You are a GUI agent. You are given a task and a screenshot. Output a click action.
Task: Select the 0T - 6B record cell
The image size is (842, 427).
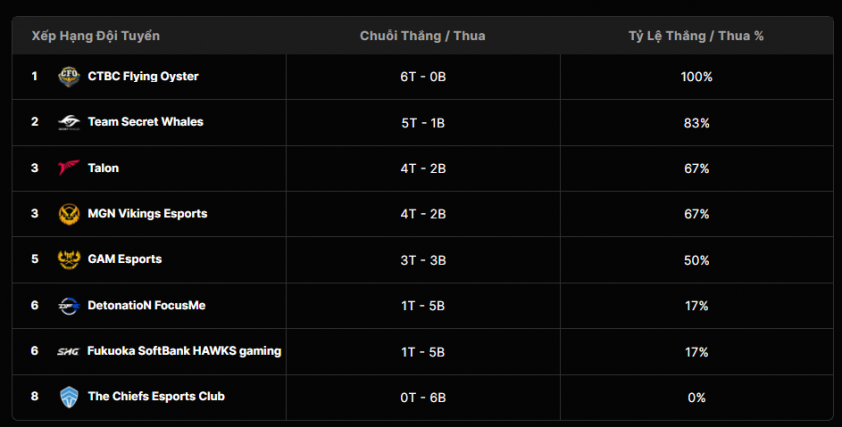click(423, 397)
